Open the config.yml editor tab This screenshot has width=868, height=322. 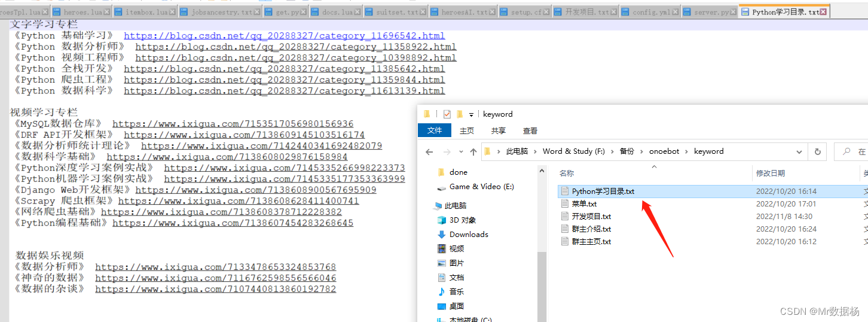[650, 12]
